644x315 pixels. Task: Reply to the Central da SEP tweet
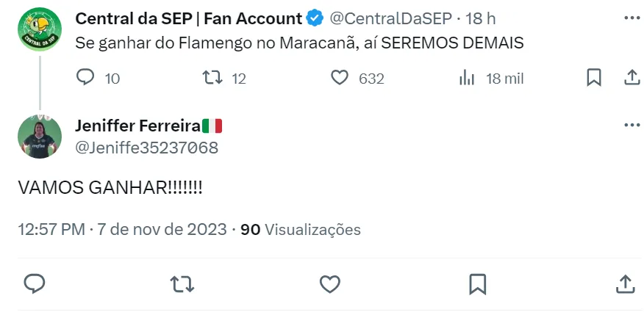click(86, 78)
